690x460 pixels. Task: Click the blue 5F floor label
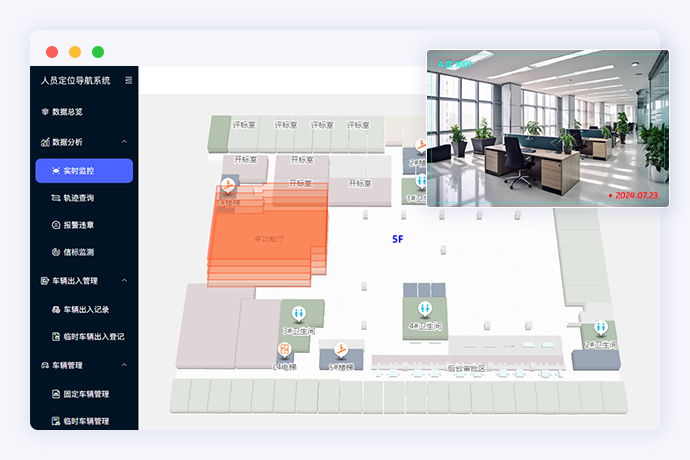point(398,239)
